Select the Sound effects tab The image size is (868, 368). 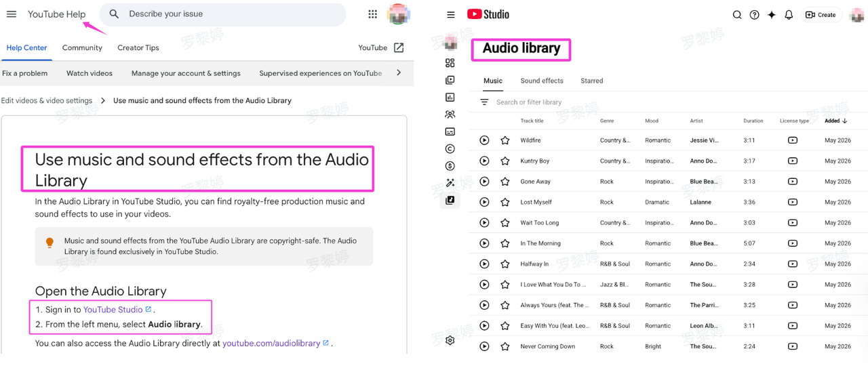(542, 81)
